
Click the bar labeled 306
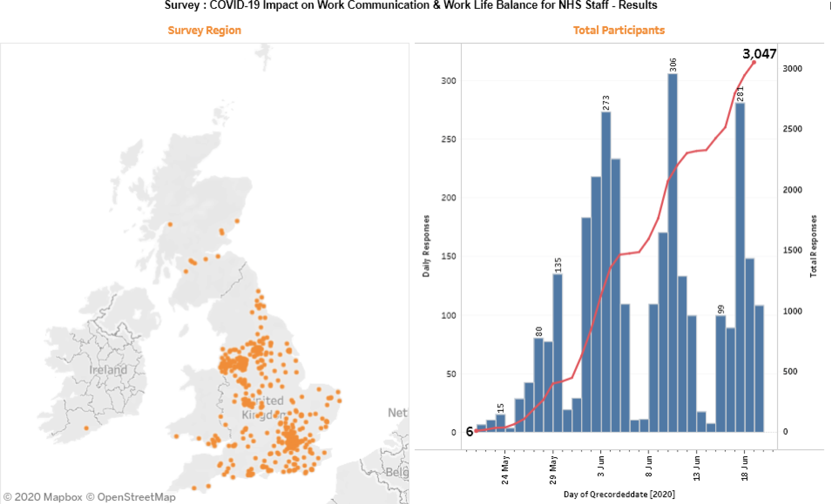coord(672,253)
